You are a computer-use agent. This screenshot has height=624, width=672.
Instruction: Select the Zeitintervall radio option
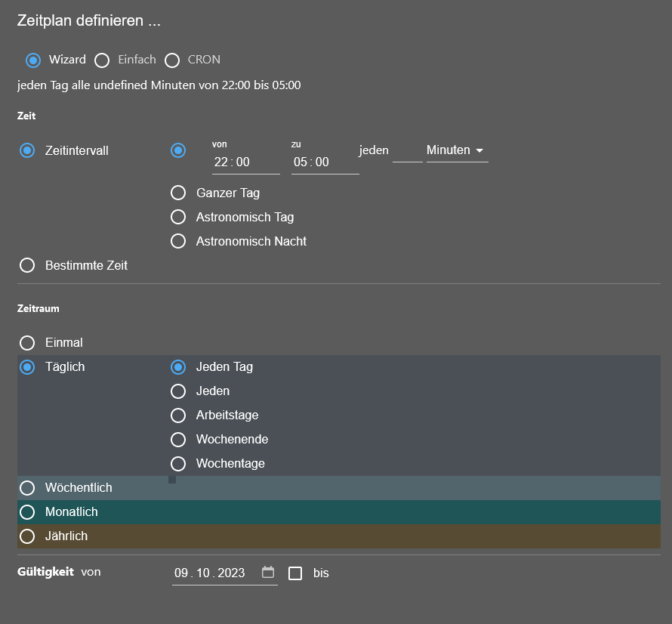[27, 150]
